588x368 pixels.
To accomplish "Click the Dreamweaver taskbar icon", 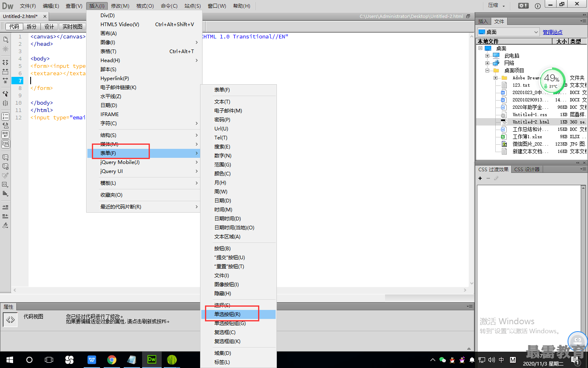I will tap(151, 360).
